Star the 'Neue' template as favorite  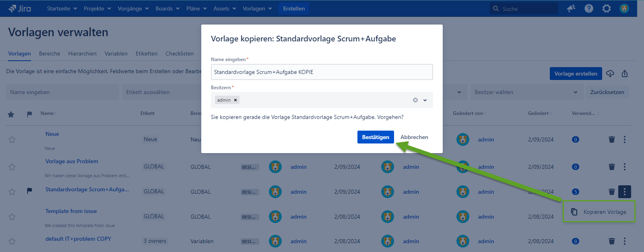12,139
